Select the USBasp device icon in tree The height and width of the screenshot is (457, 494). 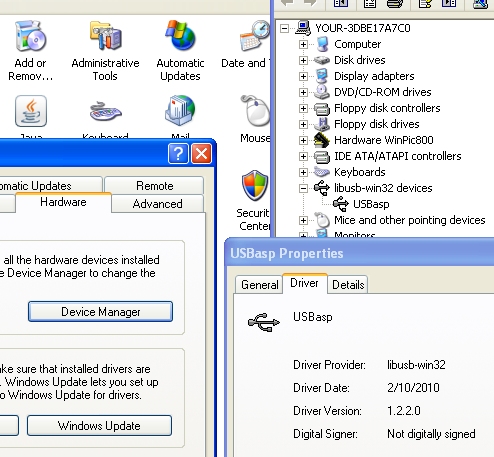[341, 204]
